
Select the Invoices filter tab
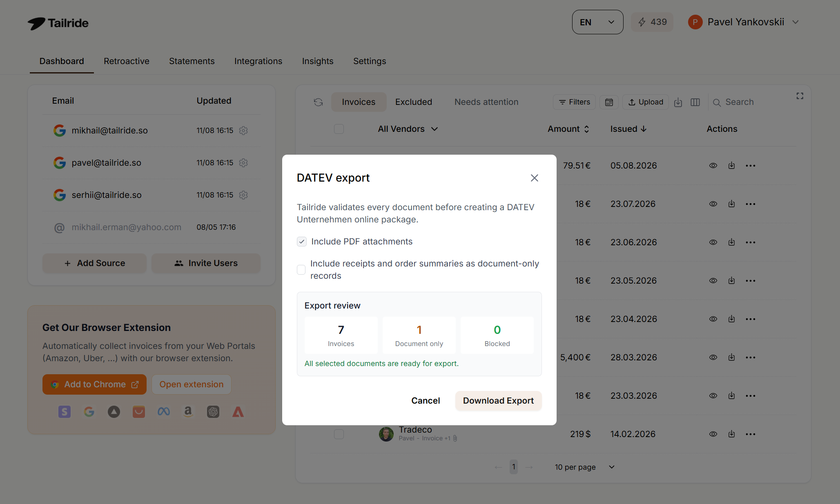coord(359,102)
